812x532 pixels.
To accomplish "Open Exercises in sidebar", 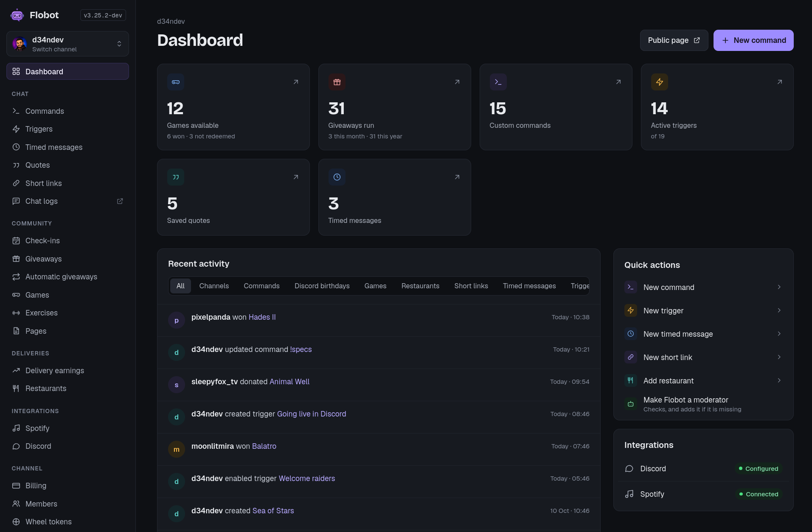I will pos(67,313).
